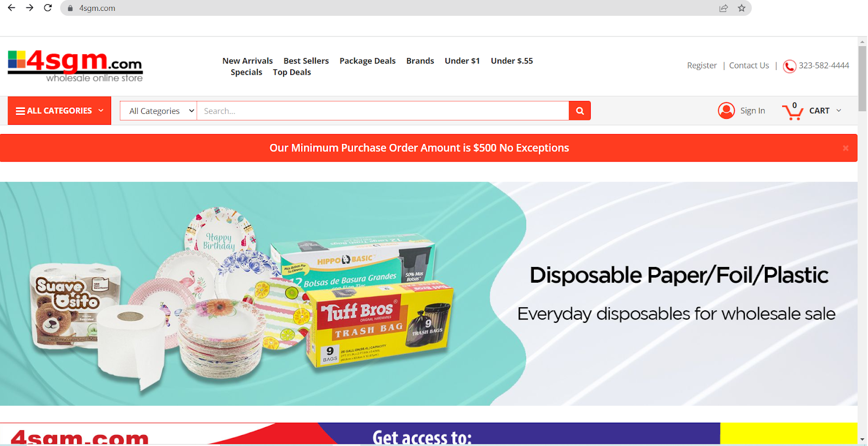Click the red phone icon
The image size is (868, 446).
point(789,66)
